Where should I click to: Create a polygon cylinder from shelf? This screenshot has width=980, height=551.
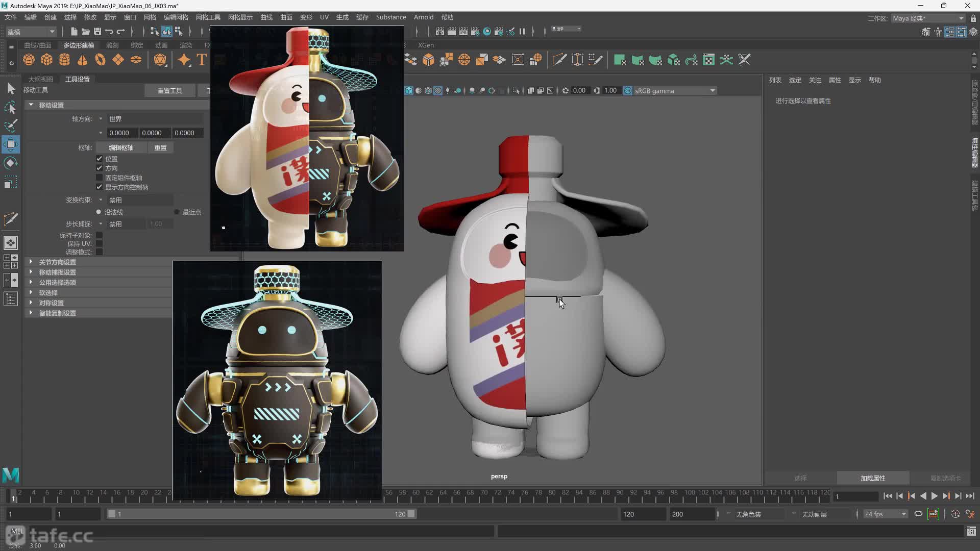click(x=65, y=60)
